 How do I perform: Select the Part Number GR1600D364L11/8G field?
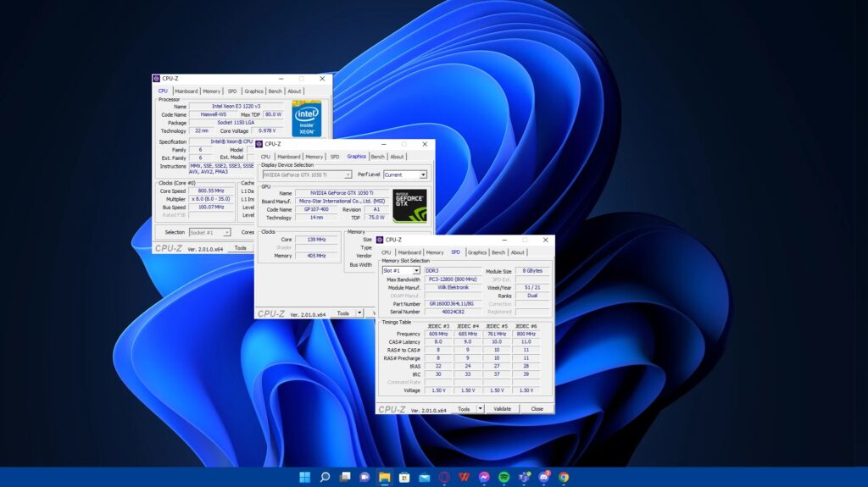pos(452,304)
